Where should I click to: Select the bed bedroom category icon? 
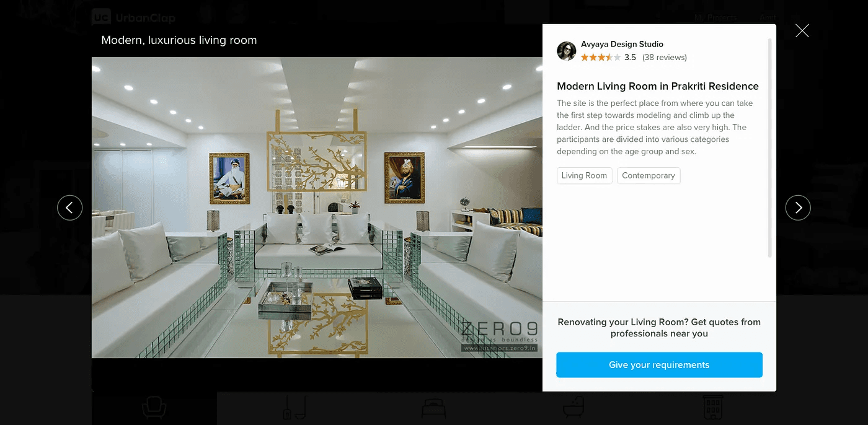coord(434,408)
